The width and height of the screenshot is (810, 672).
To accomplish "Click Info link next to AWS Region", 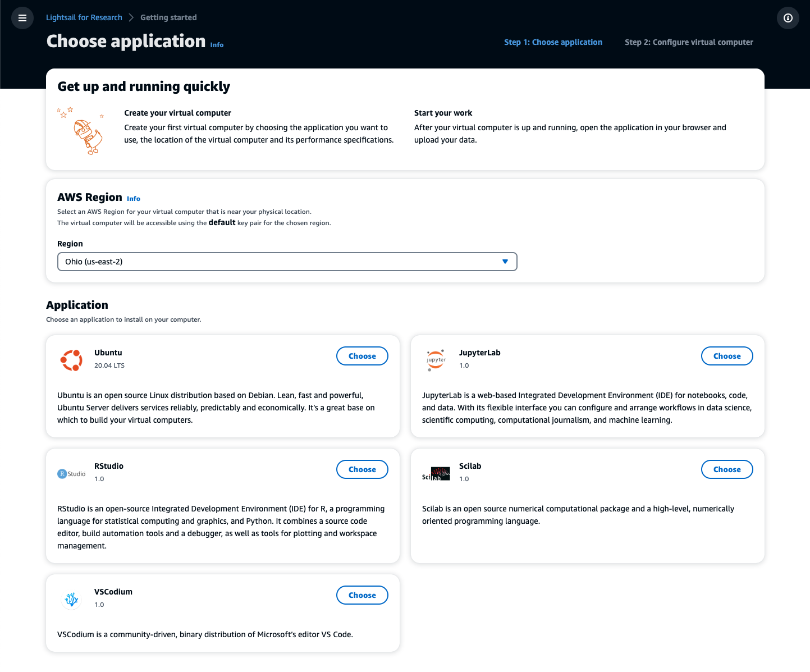I will click(134, 199).
